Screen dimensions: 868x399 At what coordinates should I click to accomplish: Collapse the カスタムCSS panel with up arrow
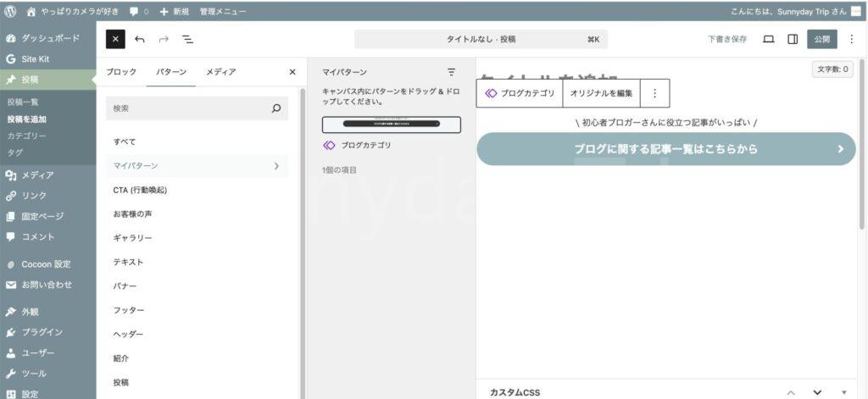tap(791, 392)
